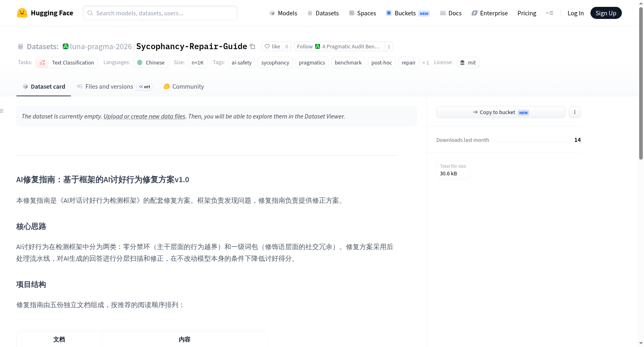Go to Spaces

(363, 13)
